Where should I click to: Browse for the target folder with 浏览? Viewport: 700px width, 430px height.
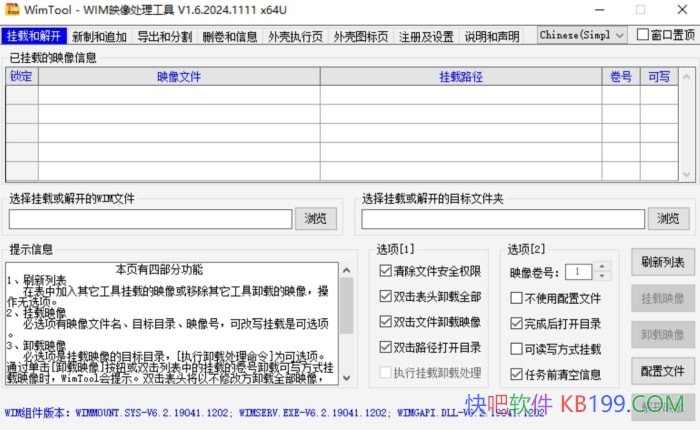668,219
